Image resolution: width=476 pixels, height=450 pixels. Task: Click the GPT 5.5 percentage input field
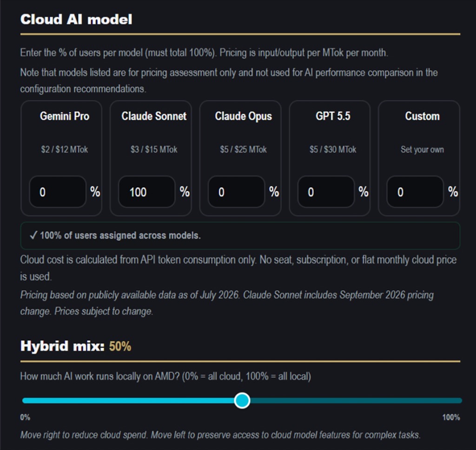[x=326, y=192]
